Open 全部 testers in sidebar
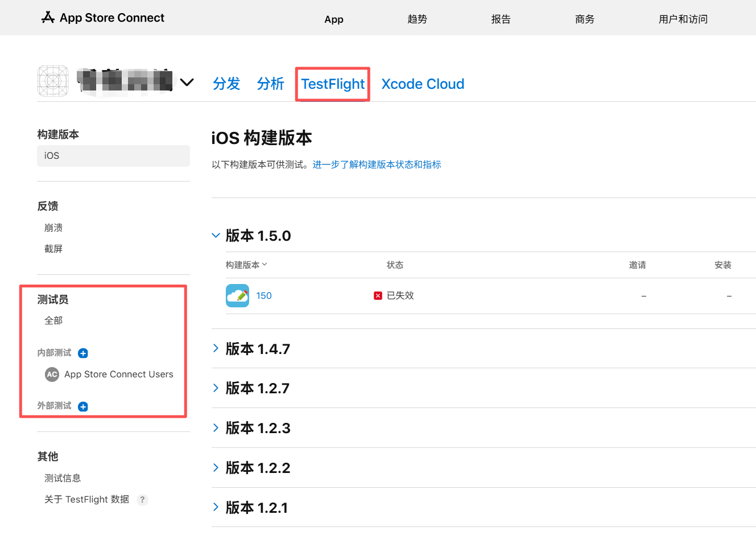 (53, 320)
